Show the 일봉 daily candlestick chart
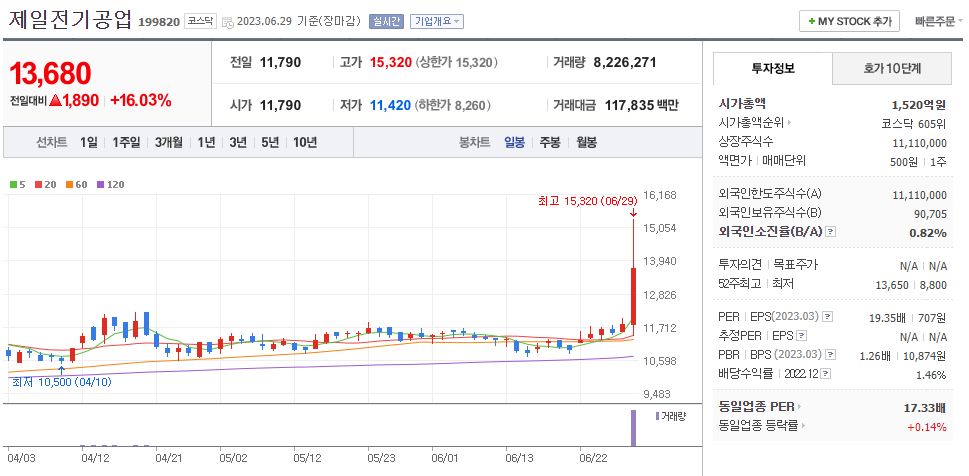 [x=514, y=142]
